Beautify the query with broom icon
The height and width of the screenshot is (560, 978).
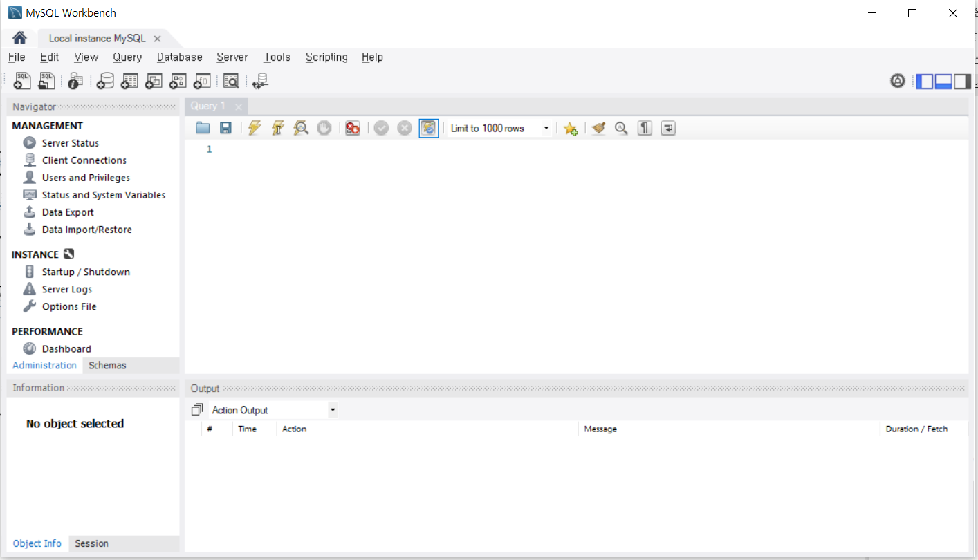(598, 128)
